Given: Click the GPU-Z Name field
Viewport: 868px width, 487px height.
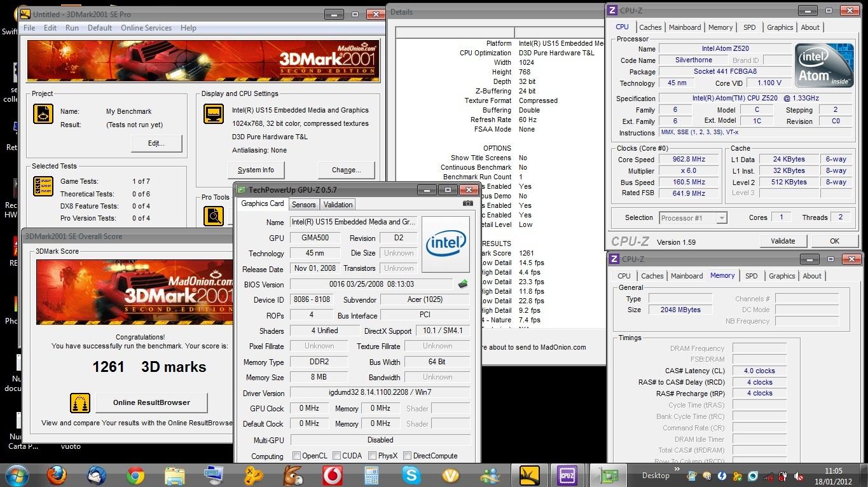Looking at the screenshot, I should click(x=354, y=223).
